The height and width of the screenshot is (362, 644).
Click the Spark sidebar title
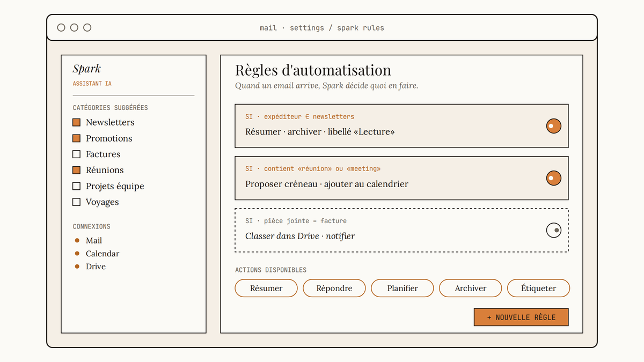pos(87,69)
